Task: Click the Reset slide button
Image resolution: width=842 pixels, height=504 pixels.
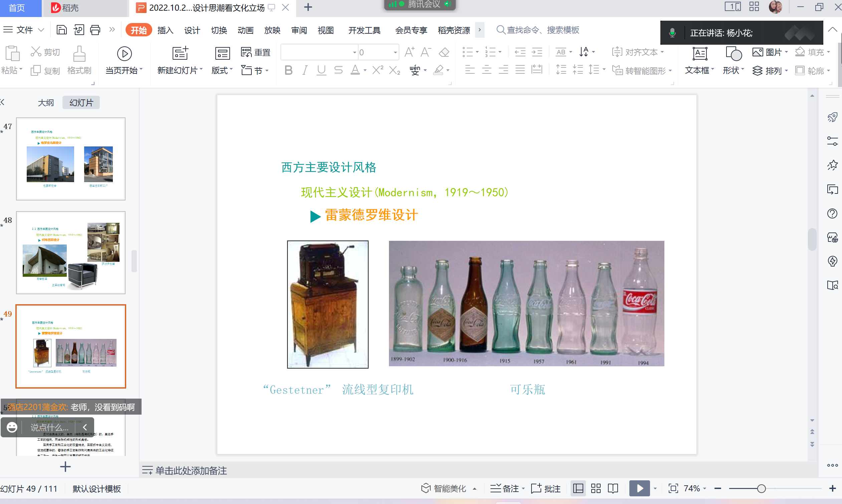Action: pos(256,52)
